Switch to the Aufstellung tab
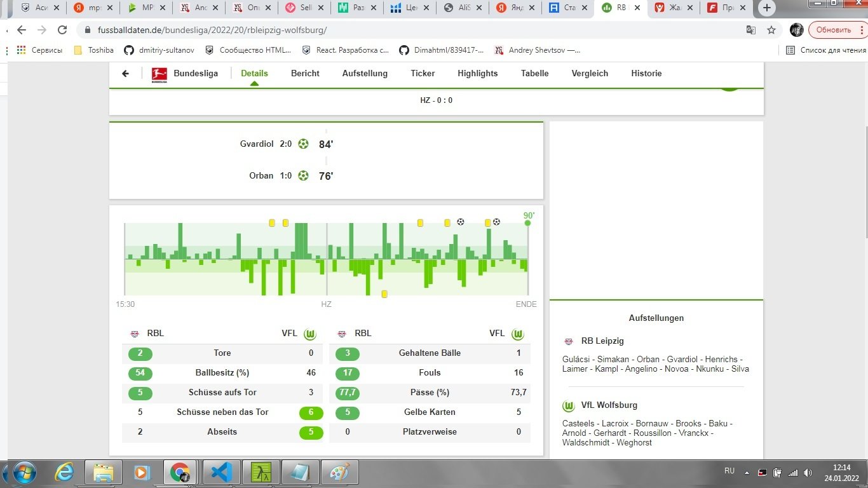The width and height of the screenshot is (868, 488). tap(365, 74)
